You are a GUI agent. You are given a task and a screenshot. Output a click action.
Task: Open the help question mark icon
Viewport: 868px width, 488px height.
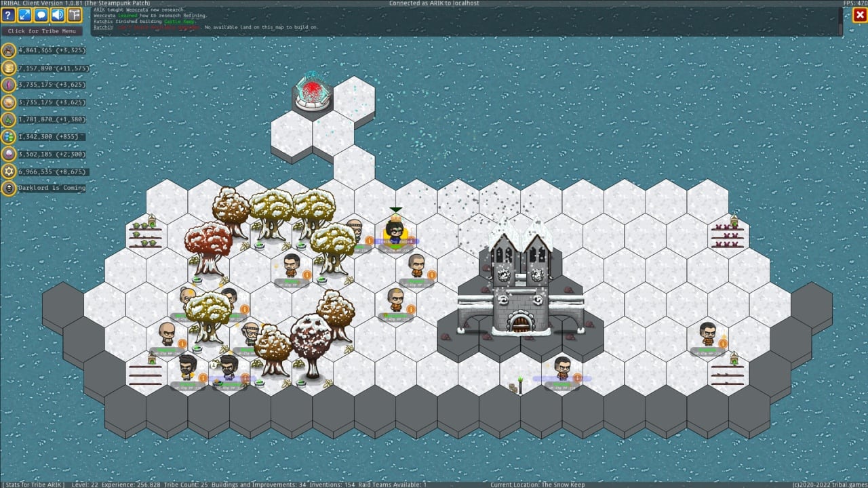9,15
